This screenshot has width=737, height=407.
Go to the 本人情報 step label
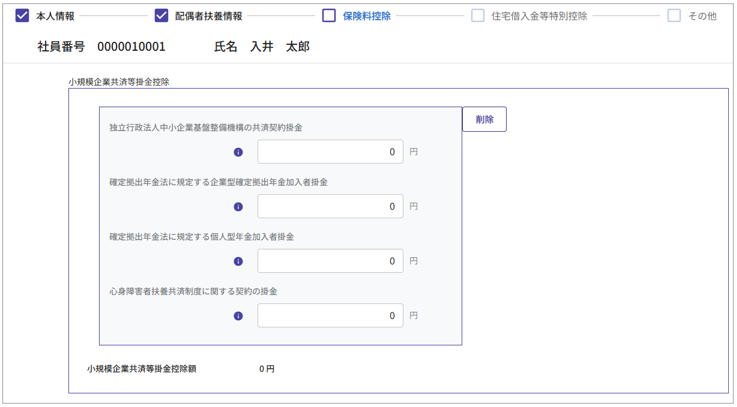pos(55,17)
